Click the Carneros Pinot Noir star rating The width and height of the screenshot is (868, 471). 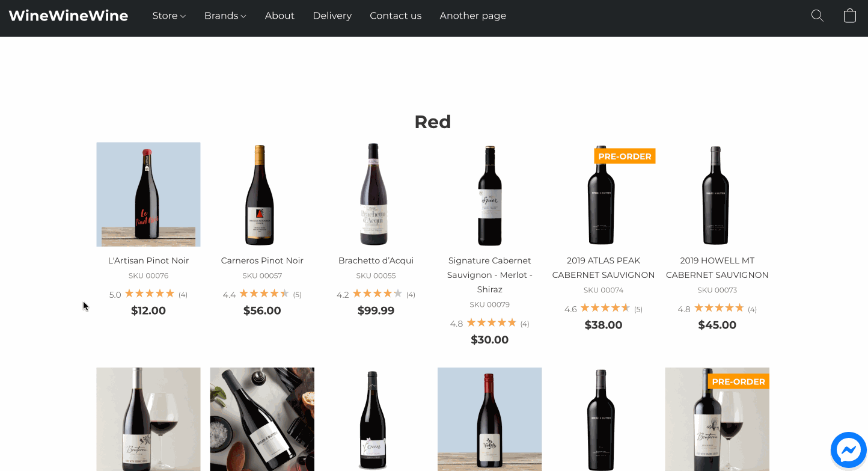[x=264, y=294]
